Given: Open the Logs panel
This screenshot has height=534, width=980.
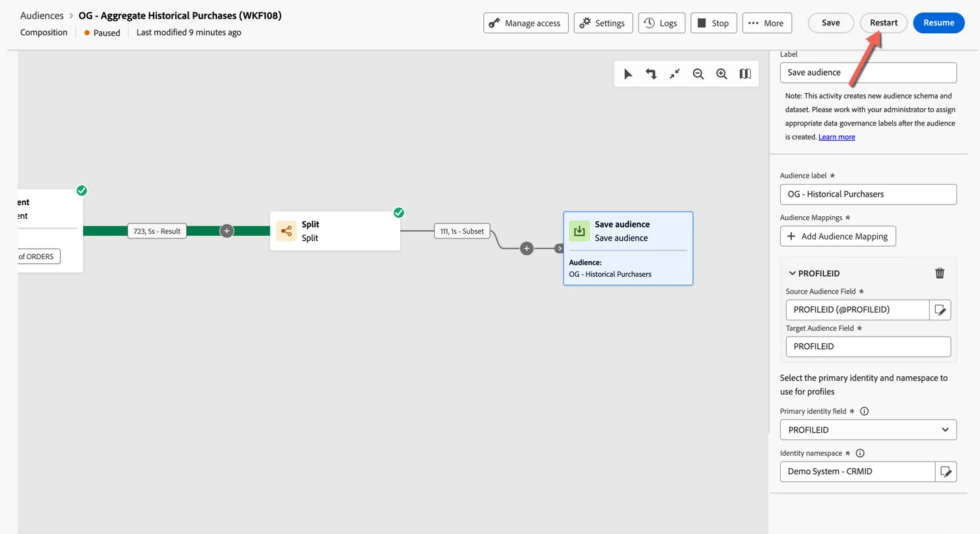Looking at the screenshot, I should pos(661,23).
